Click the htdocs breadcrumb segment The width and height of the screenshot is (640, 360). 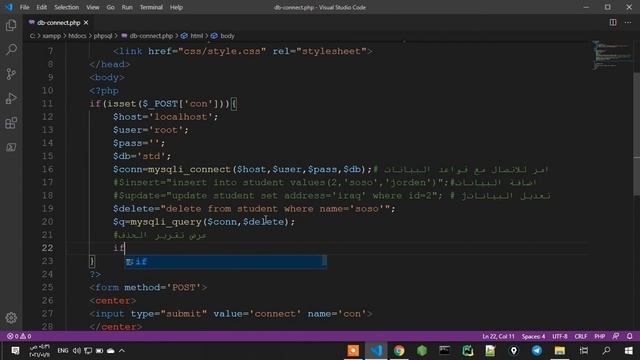77,36
